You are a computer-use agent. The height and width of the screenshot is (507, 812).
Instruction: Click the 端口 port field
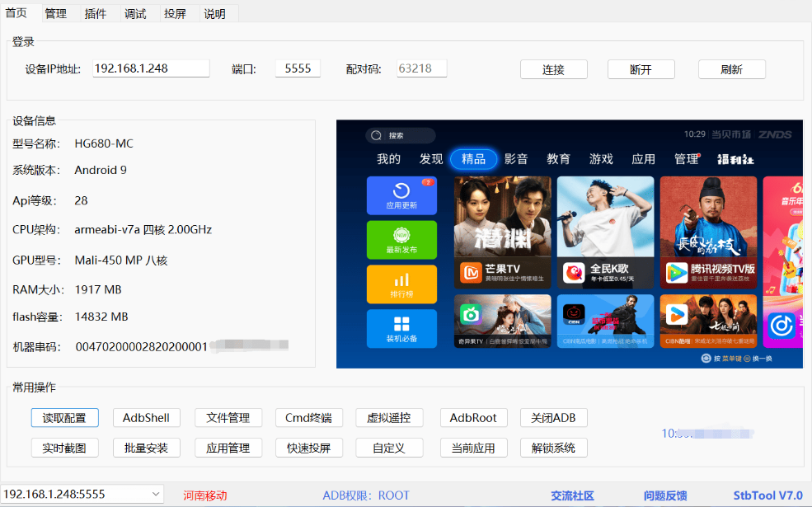298,68
